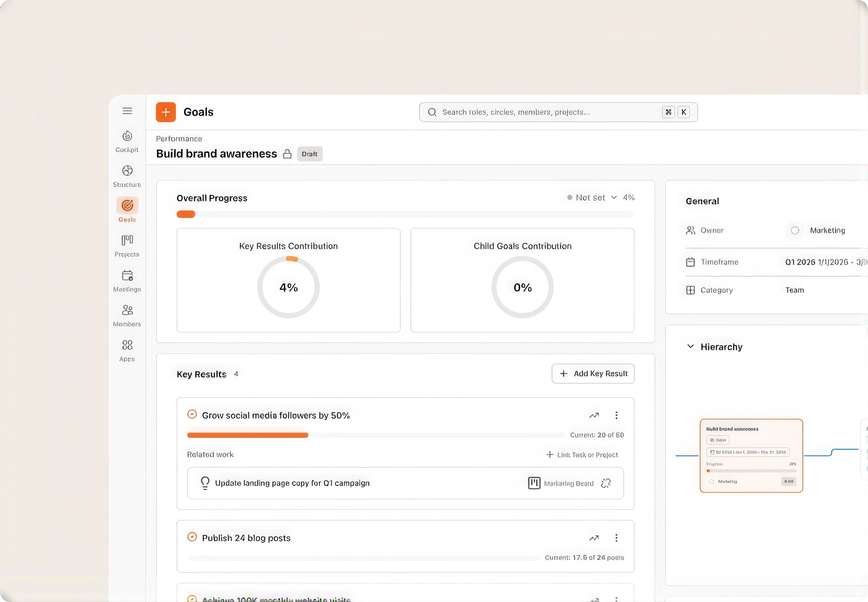Image resolution: width=868 pixels, height=602 pixels.
Task: Click the Build brand awareness hierarchy card
Action: tap(751, 456)
